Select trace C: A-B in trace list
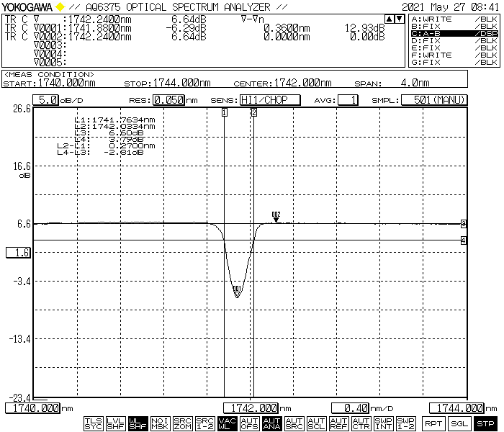Viewport: 504px width, 432px height. [x=454, y=33]
